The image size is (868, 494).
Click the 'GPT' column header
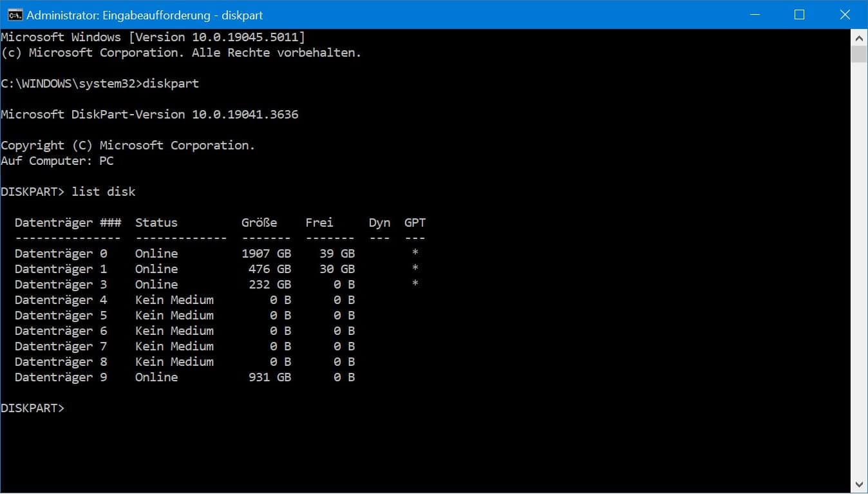click(x=415, y=223)
